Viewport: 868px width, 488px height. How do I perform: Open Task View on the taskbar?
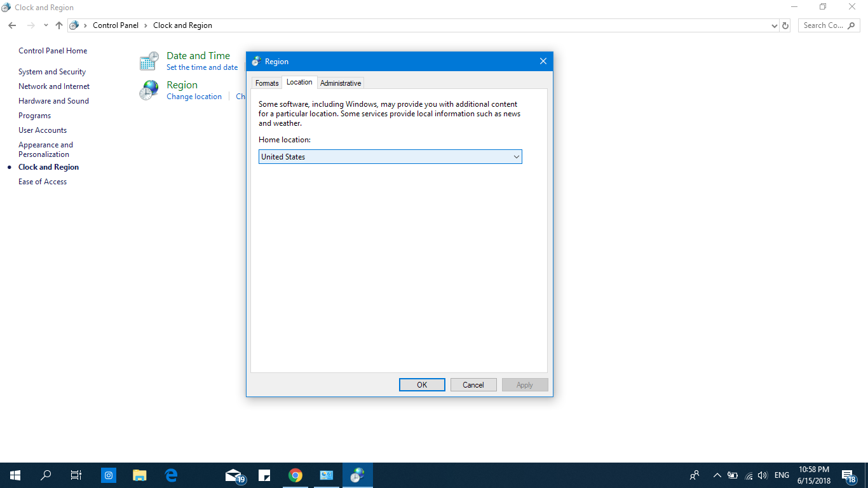(x=76, y=475)
